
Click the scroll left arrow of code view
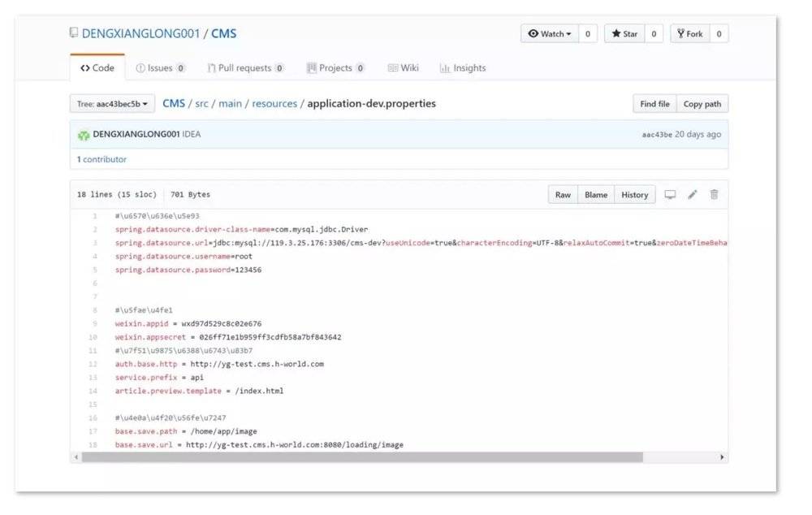(x=76, y=457)
